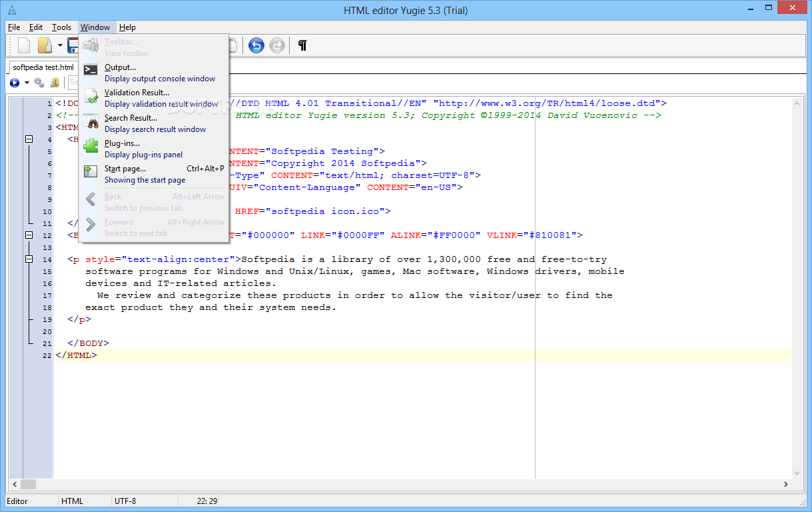
Task: Select the Start page... menu entry
Action: (x=154, y=174)
